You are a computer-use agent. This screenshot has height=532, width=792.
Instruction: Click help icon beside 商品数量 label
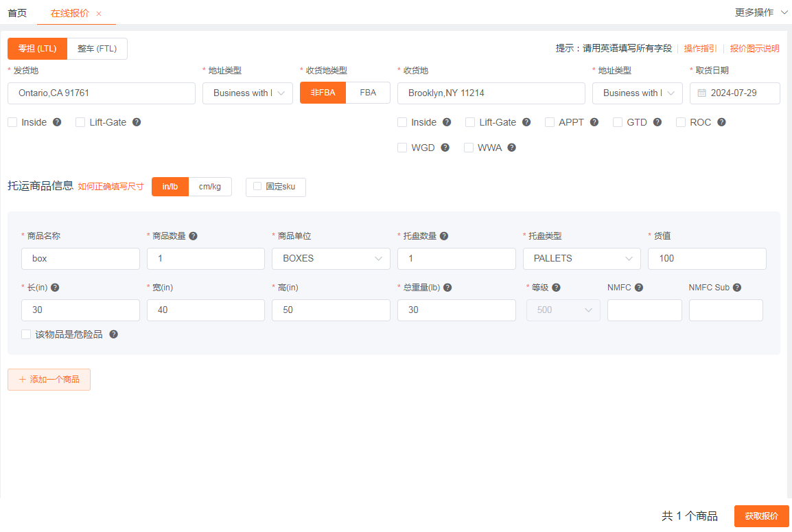click(x=194, y=236)
